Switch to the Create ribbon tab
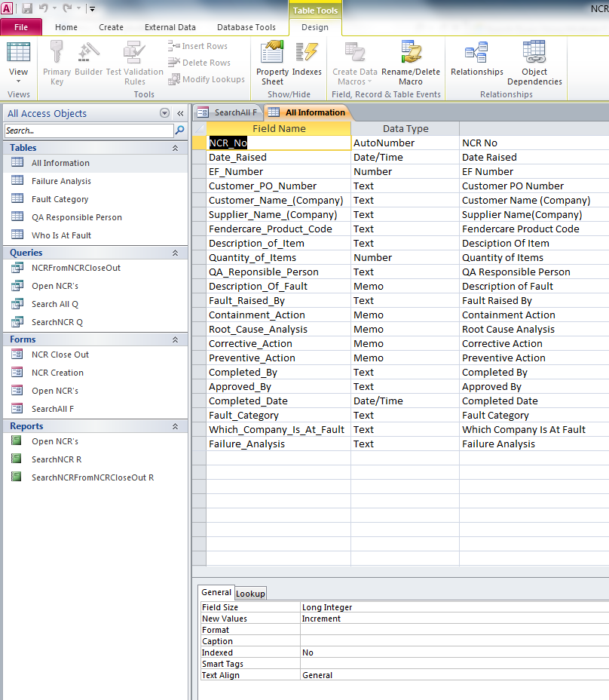Image resolution: width=609 pixels, height=700 pixels. [111, 27]
